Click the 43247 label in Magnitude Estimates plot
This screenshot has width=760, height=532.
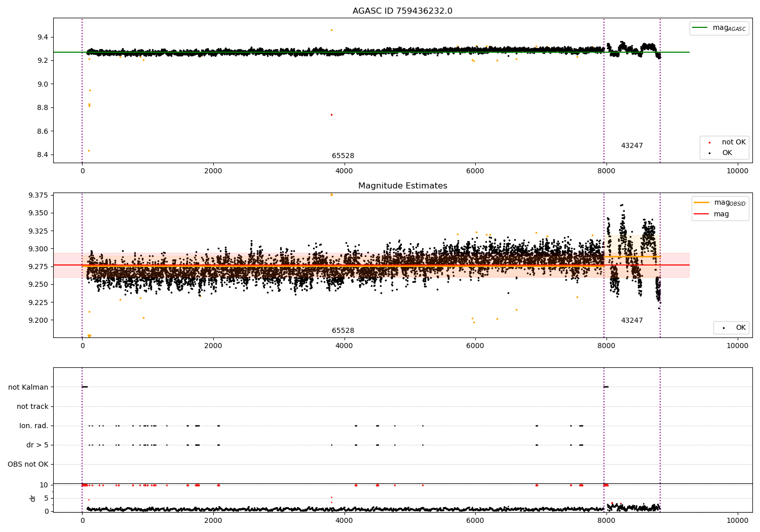632,321
